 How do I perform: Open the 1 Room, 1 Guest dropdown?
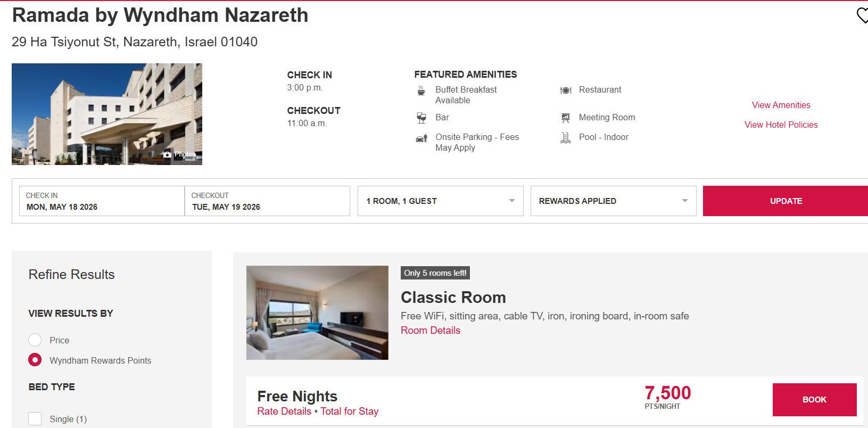tap(440, 201)
